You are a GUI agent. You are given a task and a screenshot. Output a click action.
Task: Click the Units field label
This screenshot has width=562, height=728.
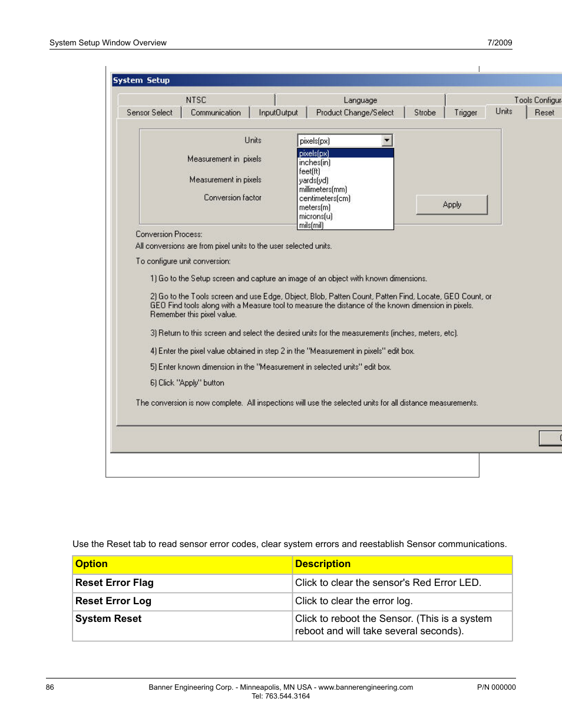click(253, 140)
